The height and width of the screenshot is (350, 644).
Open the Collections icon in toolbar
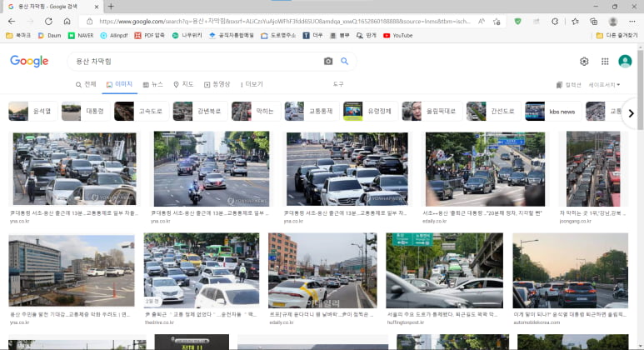pos(593,22)
